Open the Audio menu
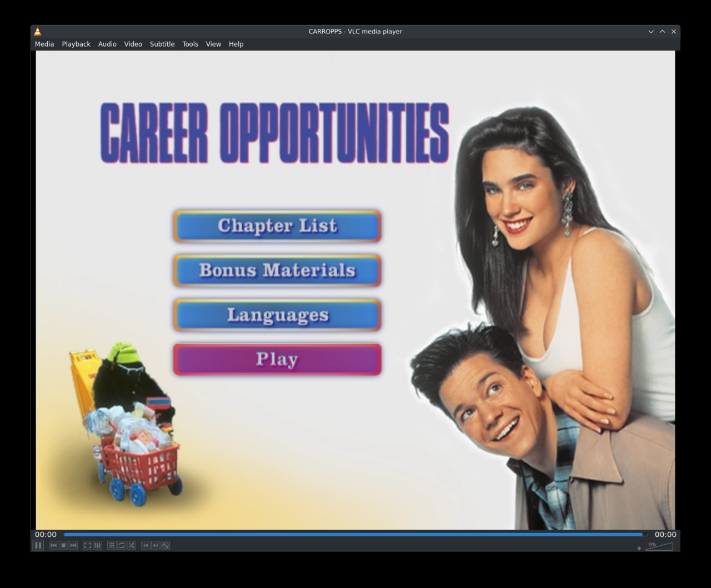 (x=107, y=44)
